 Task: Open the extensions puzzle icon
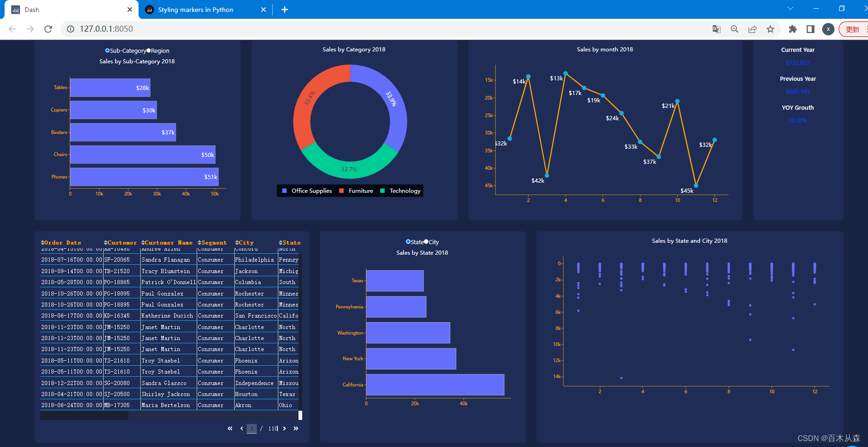[x=793, y=29]
